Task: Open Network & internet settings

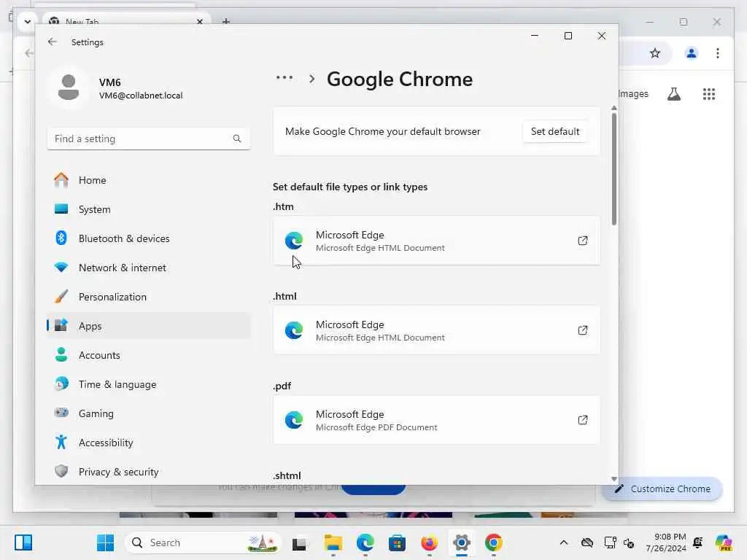Action: (x=149, y=268)
